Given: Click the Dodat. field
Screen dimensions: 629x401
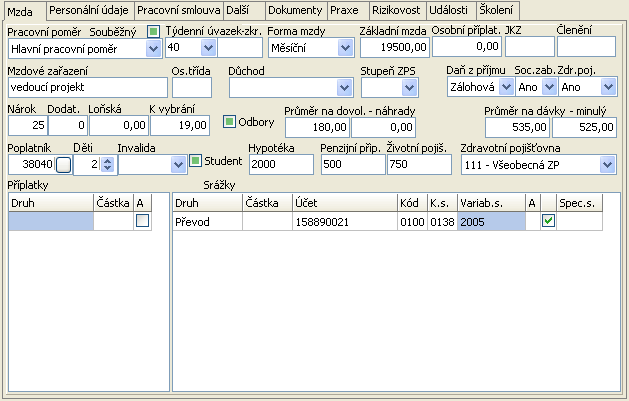Looking at the screenshot, I should point(68,126).
